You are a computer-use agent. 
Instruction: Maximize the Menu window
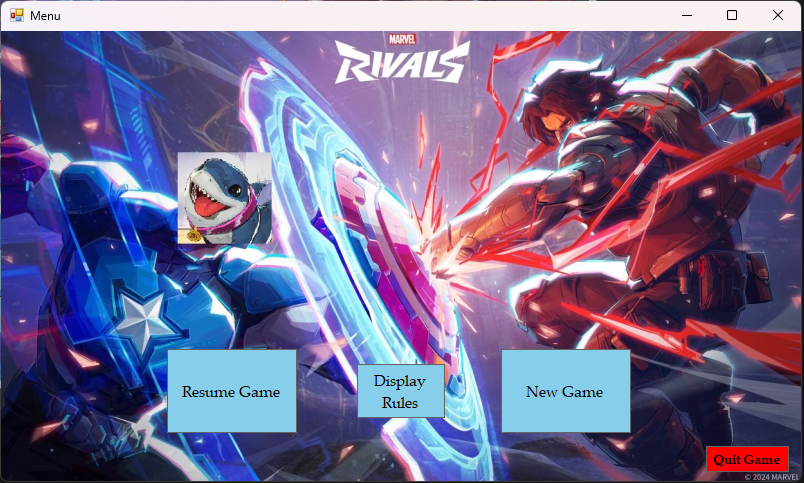[x=732, y=15]
